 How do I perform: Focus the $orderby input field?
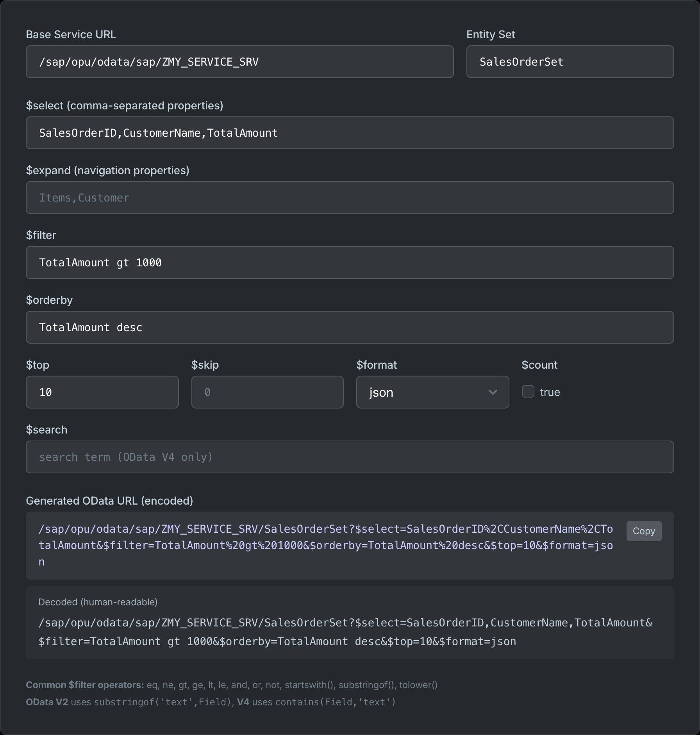coord(350,327)
